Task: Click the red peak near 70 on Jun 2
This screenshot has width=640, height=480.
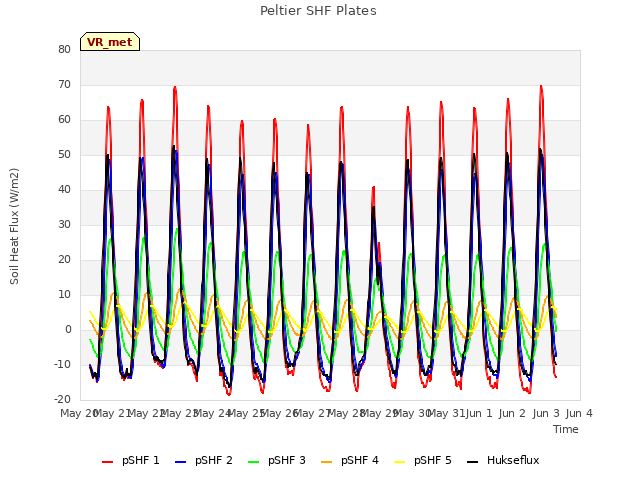Action: pos(541,86)
